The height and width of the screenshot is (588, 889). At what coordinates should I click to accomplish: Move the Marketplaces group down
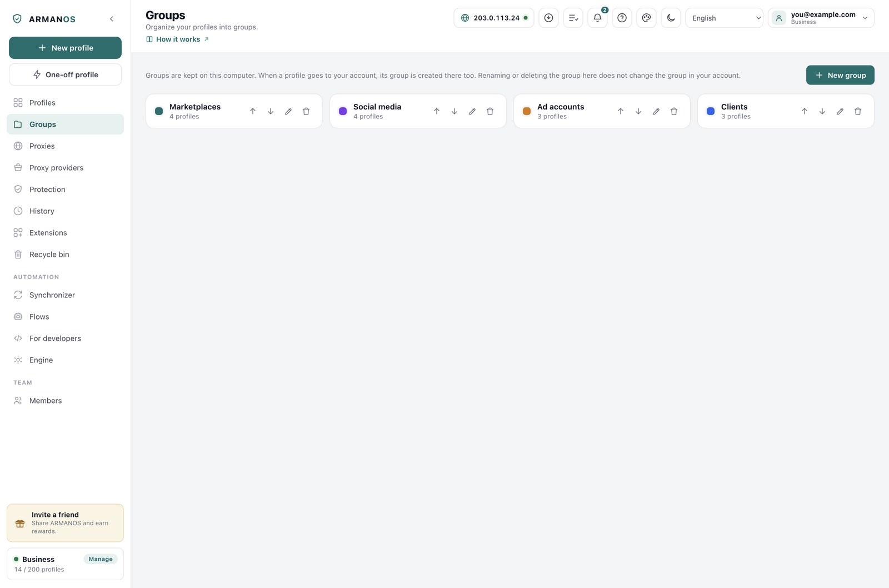271,111
